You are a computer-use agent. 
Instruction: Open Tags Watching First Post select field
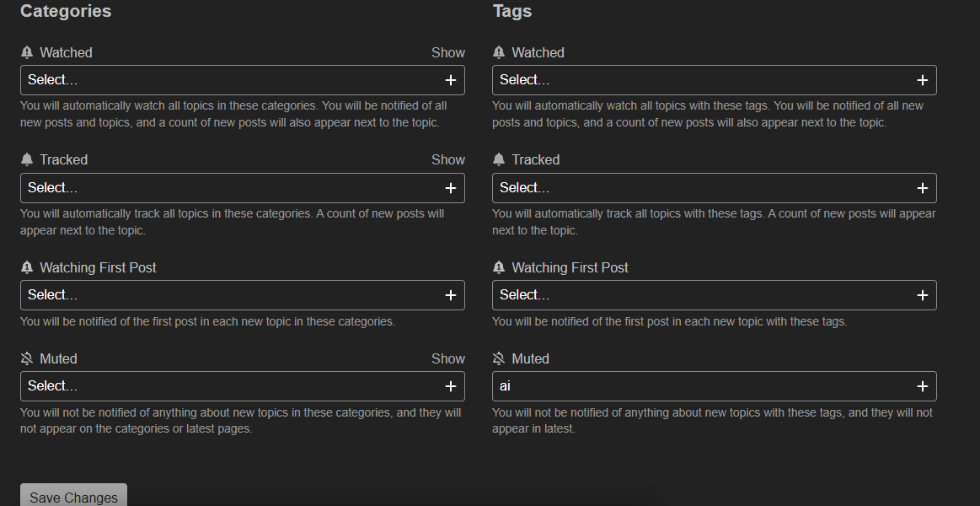[699, 295]
